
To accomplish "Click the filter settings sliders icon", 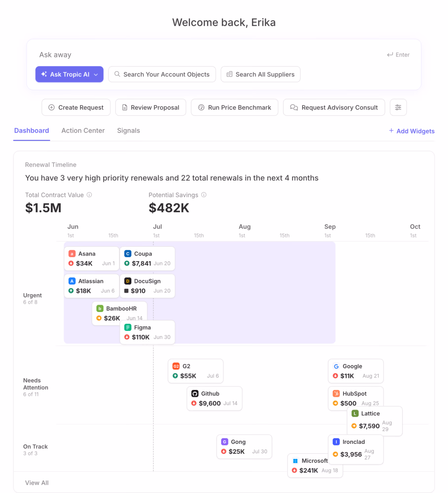I will (x=398, y=107).
